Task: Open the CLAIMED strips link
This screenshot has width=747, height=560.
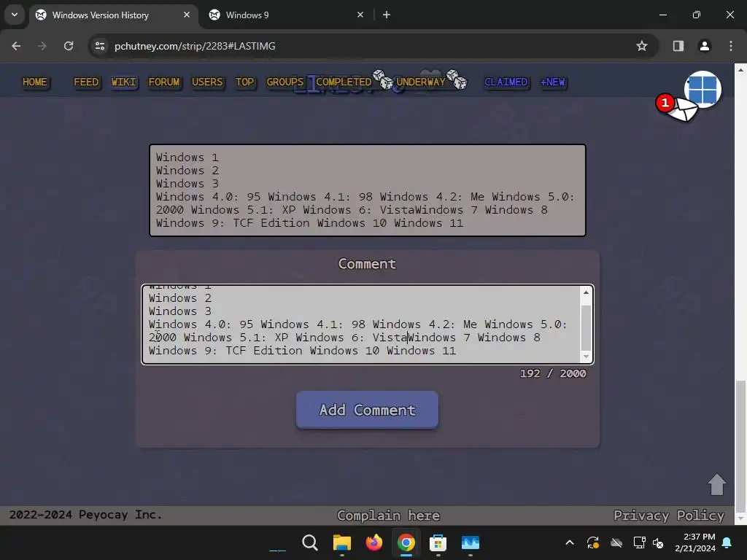Action: pyautogui.click(x=506, y=82)
